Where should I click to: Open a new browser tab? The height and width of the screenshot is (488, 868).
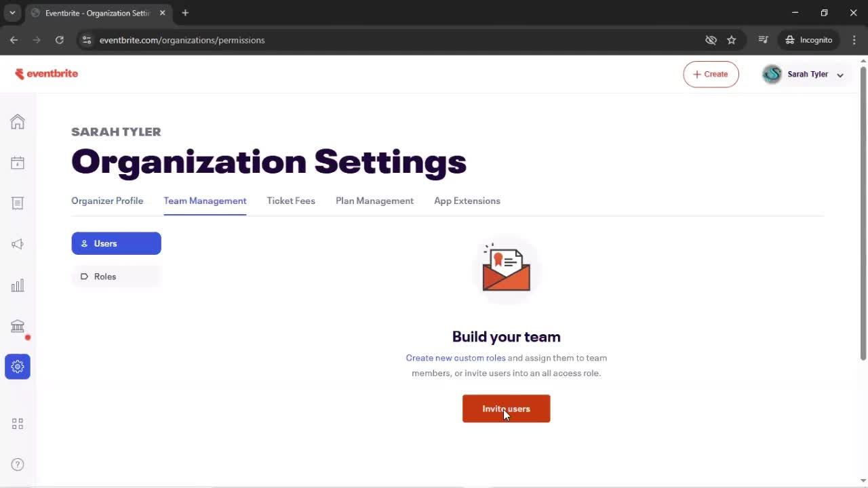(x=185, y=13)
